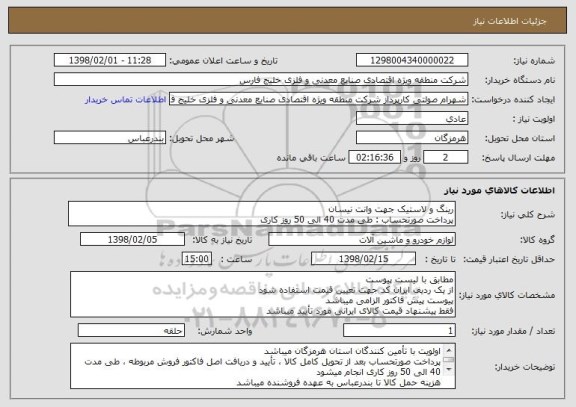Click the section heading اطلاعات کالاهای مورد نیاز
The height and width of the screenshot is (407, 576).
(x=499, y=190)
